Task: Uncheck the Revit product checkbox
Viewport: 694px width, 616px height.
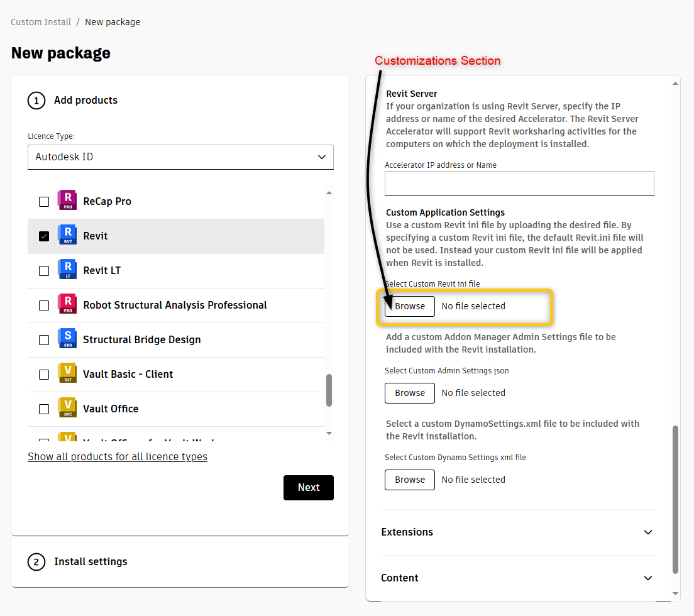Action: [x=44, y=236]
